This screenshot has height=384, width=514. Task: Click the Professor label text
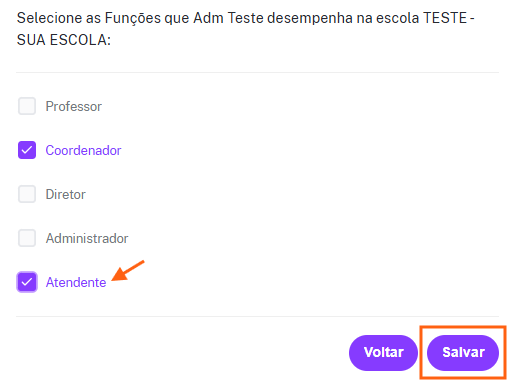(x=74, y=107)
